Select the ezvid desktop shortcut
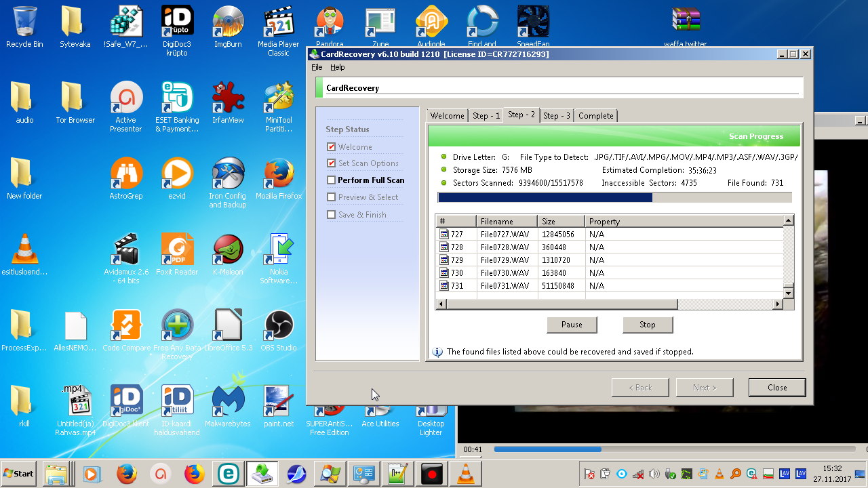The image size is (868, 488). (177, 179)
